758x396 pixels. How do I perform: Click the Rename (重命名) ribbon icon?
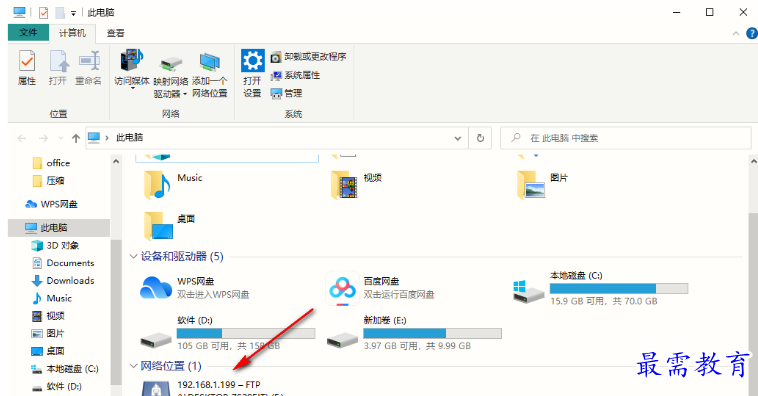pyautogui.click(x=88, y=68)
